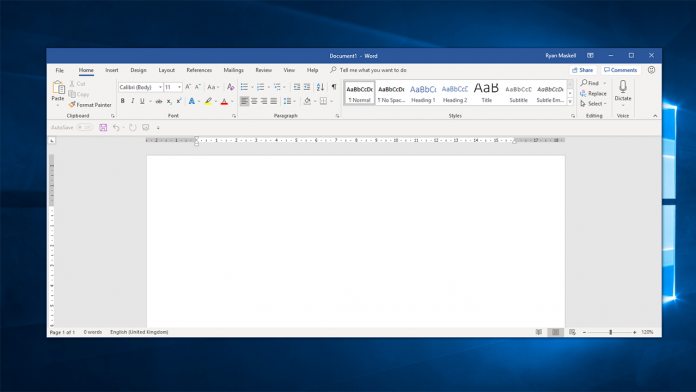Toggle italic formatting
The image size is (696, 392).
pyautogui.click(x=132, y=101)
